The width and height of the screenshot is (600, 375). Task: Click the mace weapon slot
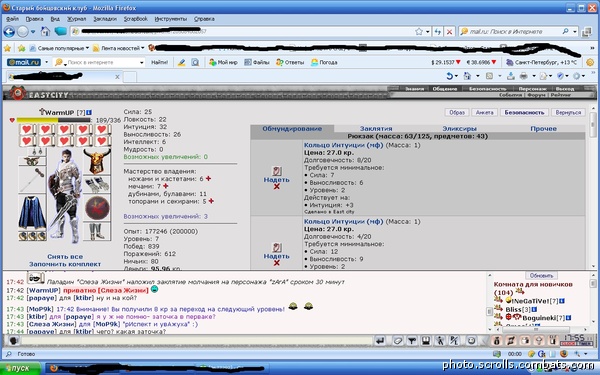tap(32, 179)
